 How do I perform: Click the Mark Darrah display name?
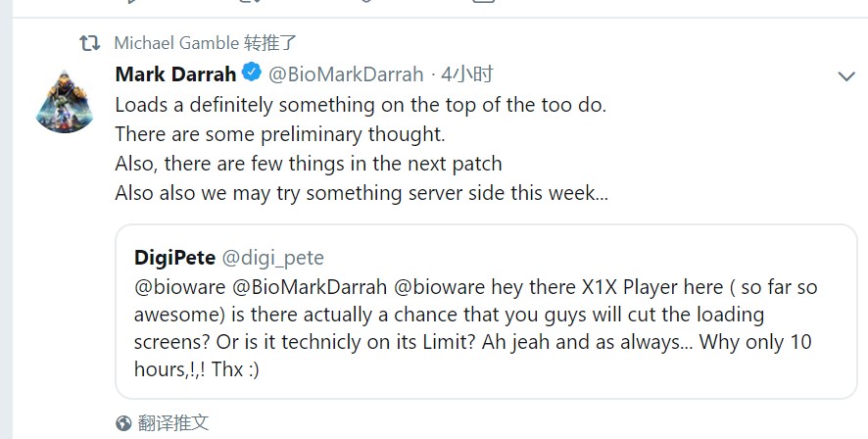[x=175, y=74]
